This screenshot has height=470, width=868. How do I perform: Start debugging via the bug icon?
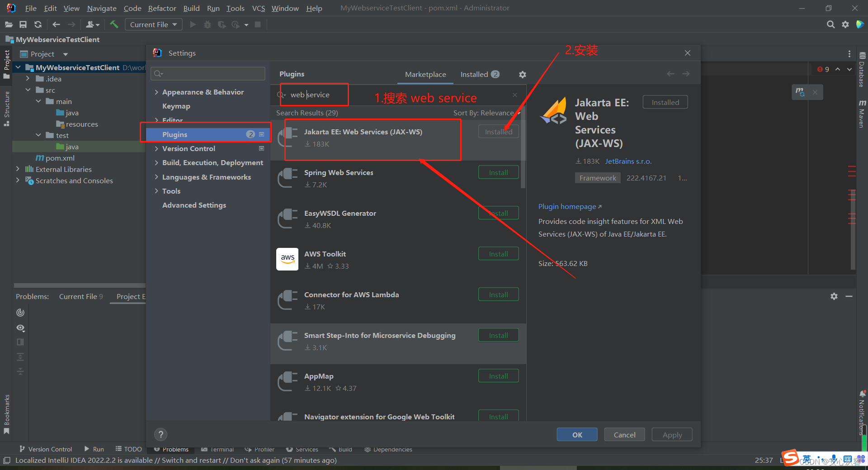(x=207, y=24)
